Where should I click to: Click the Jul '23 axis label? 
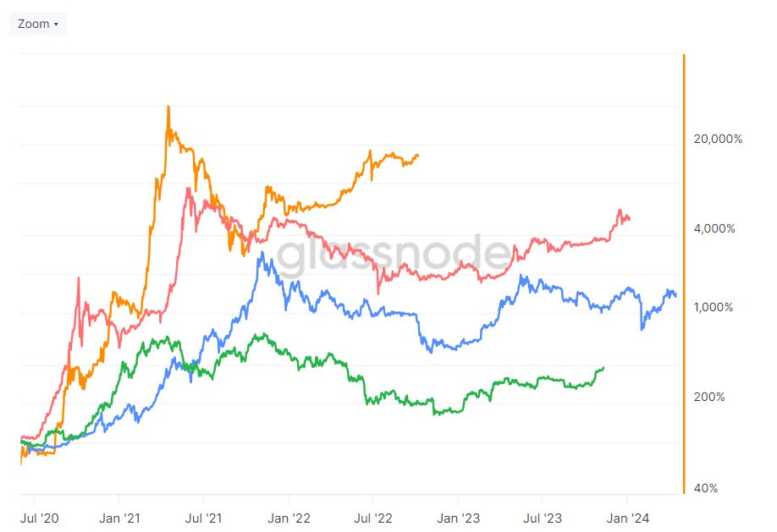pyautogui.click(x=543, y=518)
